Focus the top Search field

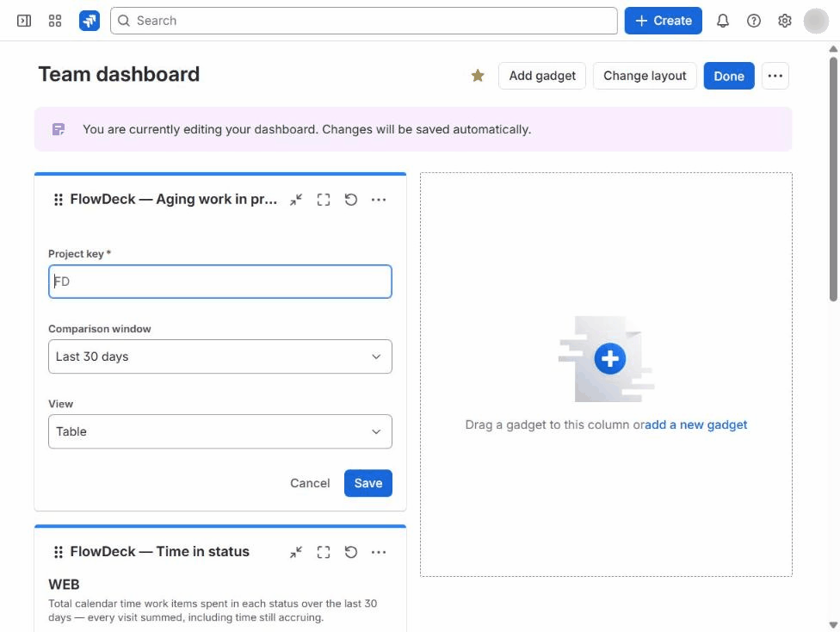[364, 21]
